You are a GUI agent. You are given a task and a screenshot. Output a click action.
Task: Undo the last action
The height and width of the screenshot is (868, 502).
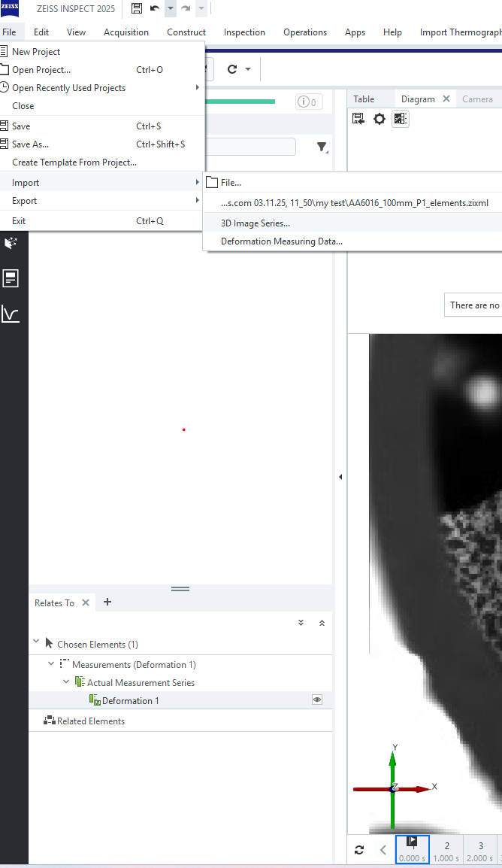155,8
